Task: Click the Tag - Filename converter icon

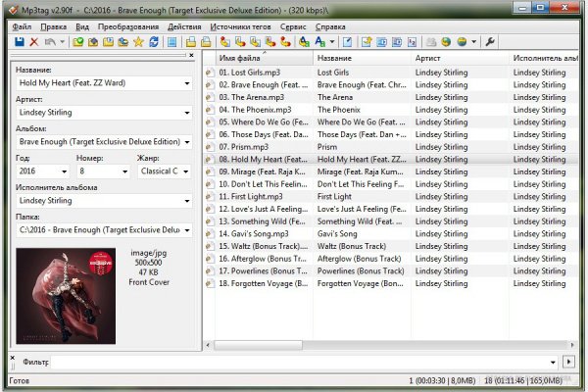Action: click(x=225, y=41)
